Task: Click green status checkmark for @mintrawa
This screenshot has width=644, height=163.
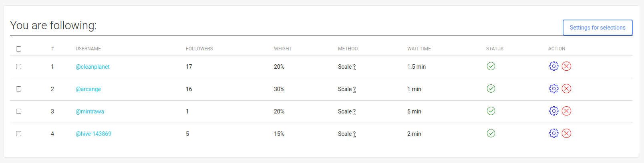Action: coord(491,111)
